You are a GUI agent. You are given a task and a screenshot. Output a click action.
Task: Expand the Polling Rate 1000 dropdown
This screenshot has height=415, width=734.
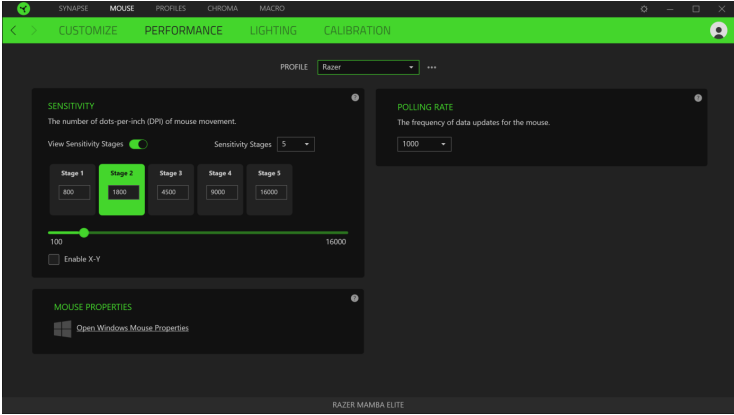pyautogui.click(x=425, y=144)
